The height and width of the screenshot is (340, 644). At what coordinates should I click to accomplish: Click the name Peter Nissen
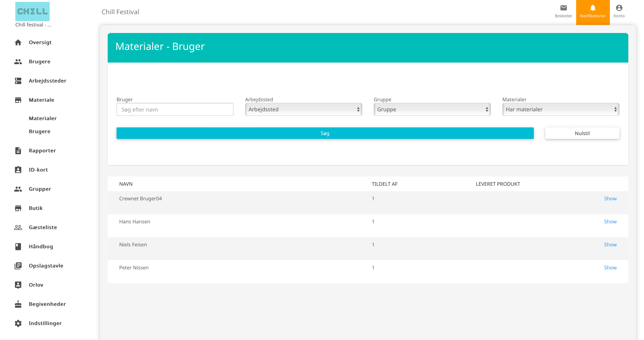(x=134, y=268)
